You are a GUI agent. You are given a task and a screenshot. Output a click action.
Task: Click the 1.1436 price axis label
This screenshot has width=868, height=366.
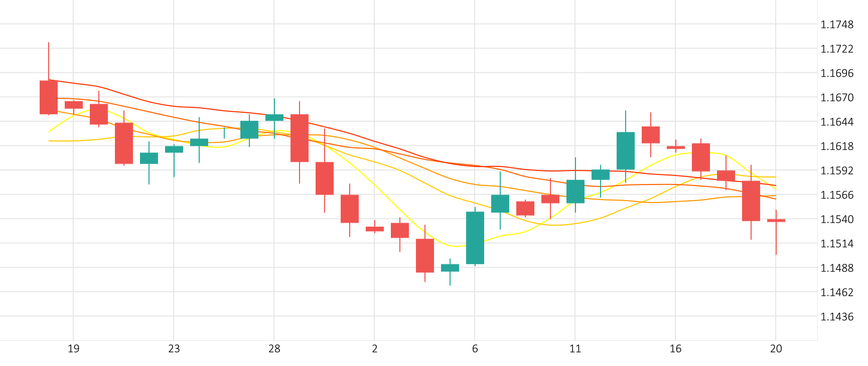tap(836, 316)
